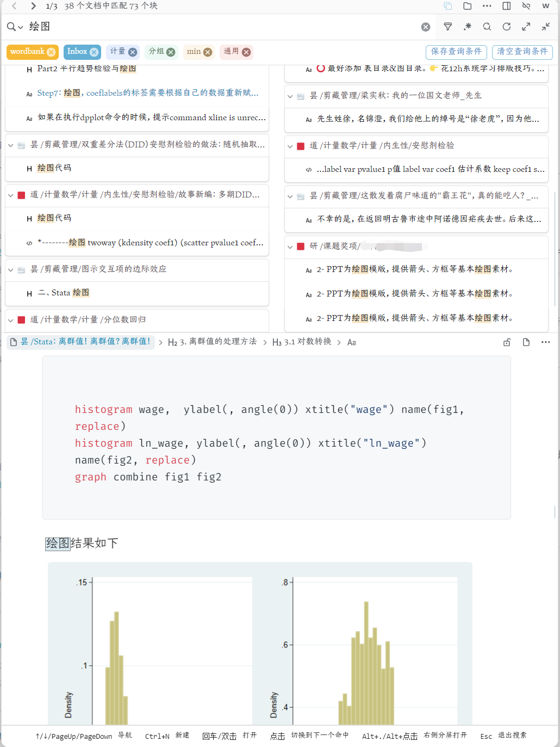The width and height of the screenshot is (560, 747).
Task: Open the search filter funnel icon
Action: pyautogui.click(x=447, y=27)
